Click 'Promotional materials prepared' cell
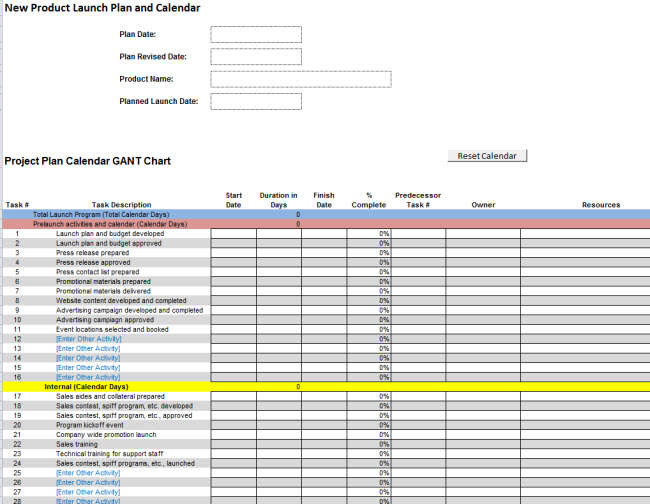Viewport: 650px width, 504px height. [103, 281]
